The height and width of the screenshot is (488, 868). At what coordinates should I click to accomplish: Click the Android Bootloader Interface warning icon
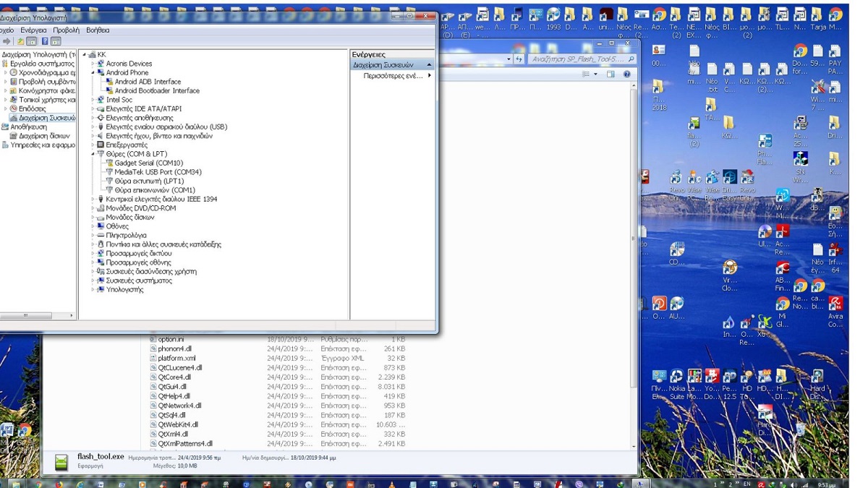tap(109, 91)
